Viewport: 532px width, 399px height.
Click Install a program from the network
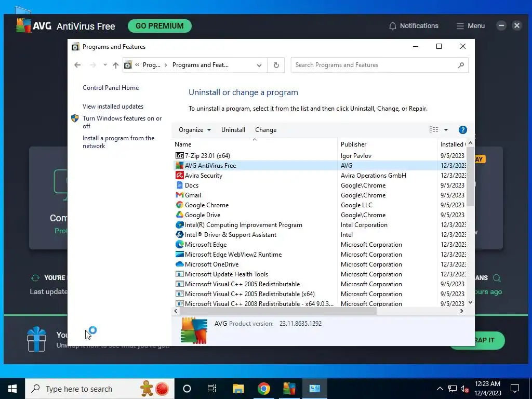click(x=118, y=142)
